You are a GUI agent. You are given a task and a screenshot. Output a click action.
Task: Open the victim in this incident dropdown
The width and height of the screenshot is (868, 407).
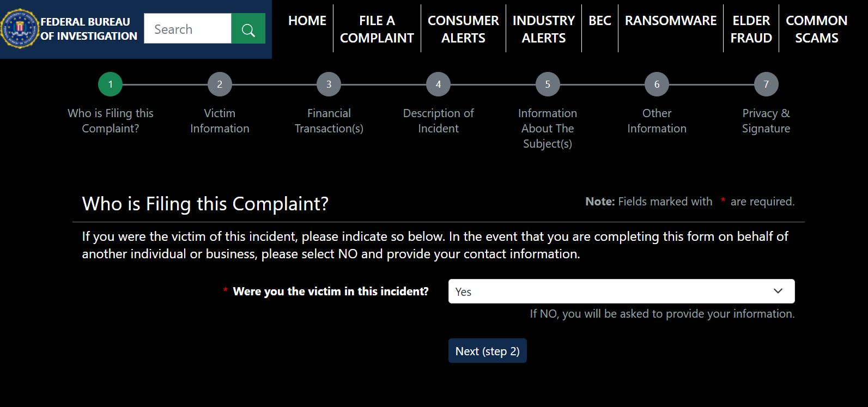(x=621, y=291)
